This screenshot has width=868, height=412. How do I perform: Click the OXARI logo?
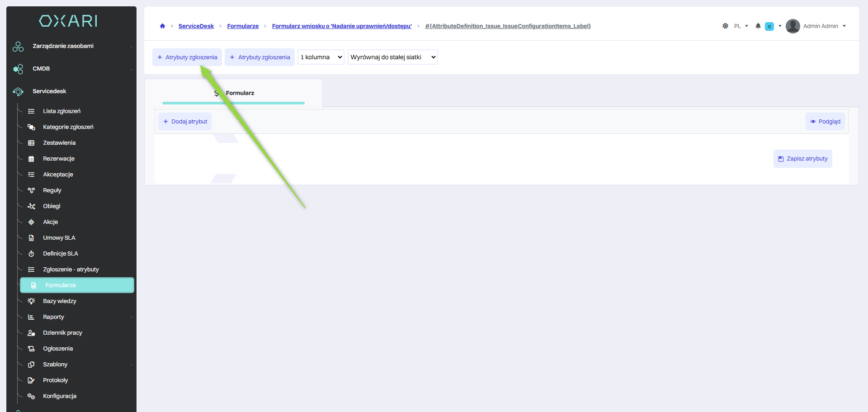coord(68,21)
